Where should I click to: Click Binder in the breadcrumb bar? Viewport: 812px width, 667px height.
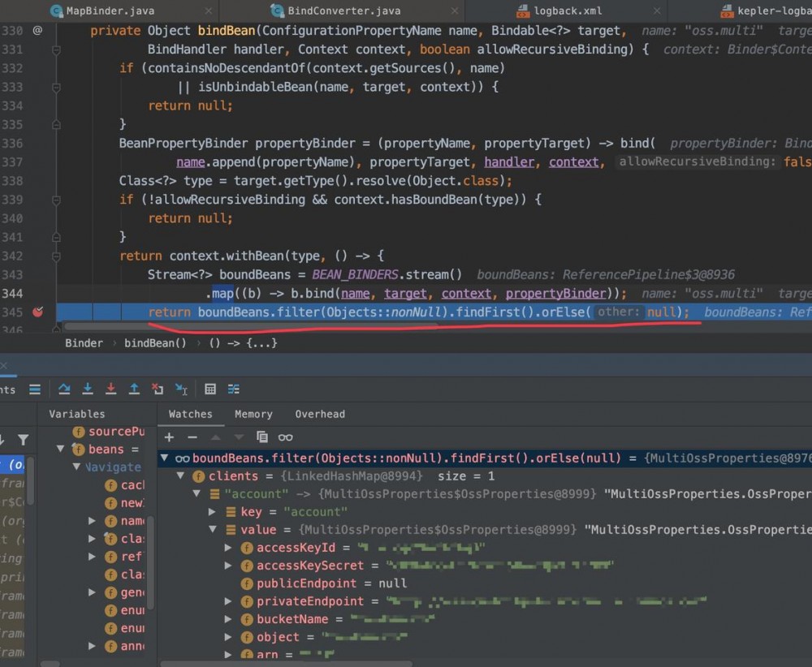84,343
